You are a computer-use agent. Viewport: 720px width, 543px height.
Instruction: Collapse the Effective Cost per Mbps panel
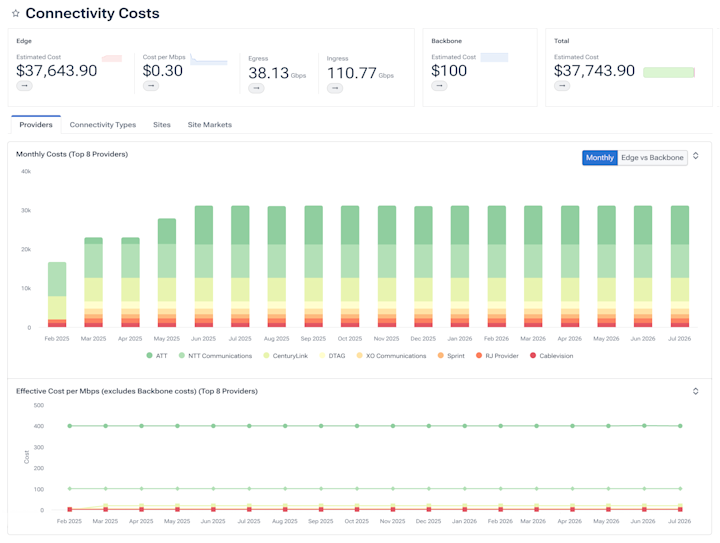click(696, 391)
